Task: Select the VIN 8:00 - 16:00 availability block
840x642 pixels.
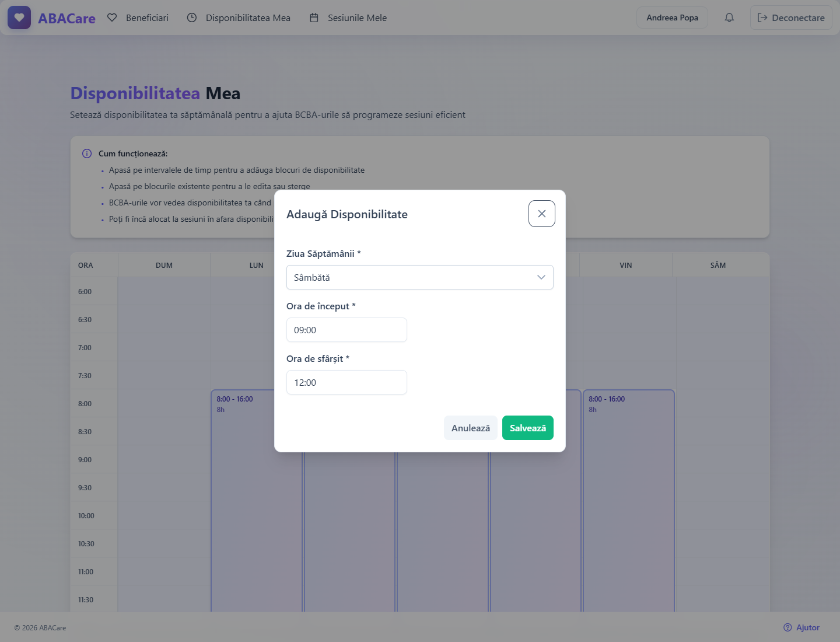Action: point(629,501)
